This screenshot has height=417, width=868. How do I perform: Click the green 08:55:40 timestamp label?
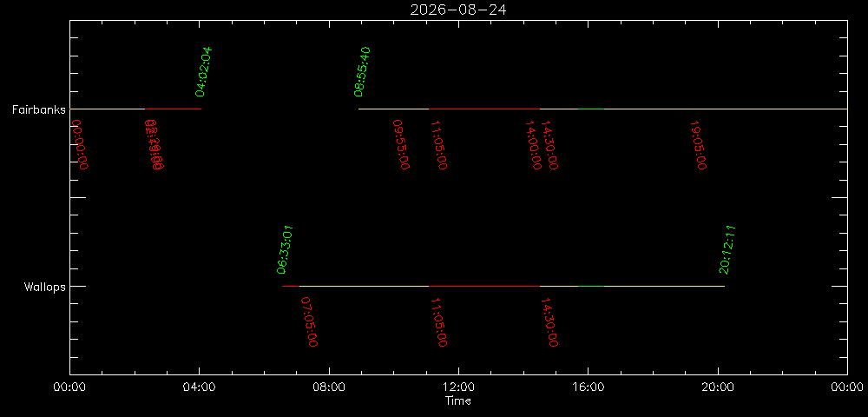point(363,72)
